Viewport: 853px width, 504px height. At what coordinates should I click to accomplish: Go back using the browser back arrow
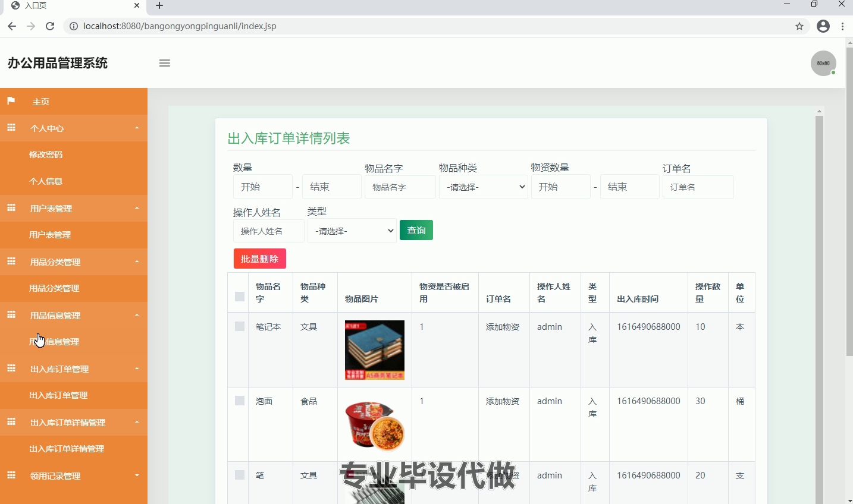(12, 26)
